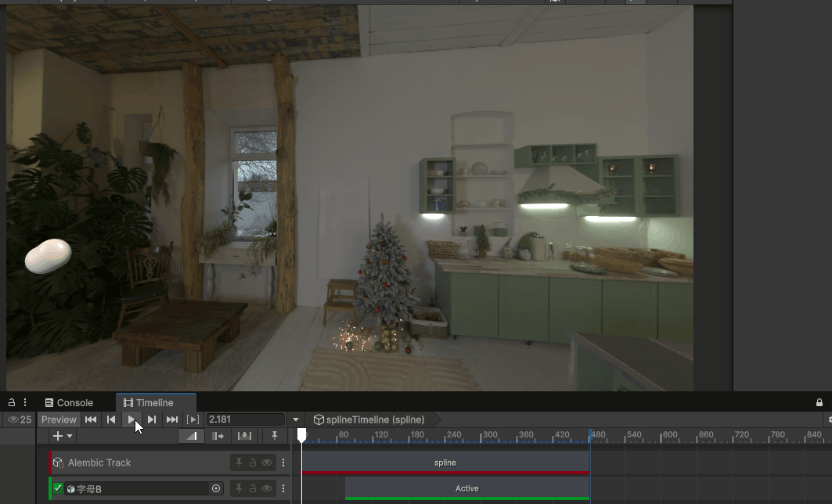The width and height of the screenshot is (832, 504).
Task: Select the Replace edit mode icon
Action: click(244, 436)
